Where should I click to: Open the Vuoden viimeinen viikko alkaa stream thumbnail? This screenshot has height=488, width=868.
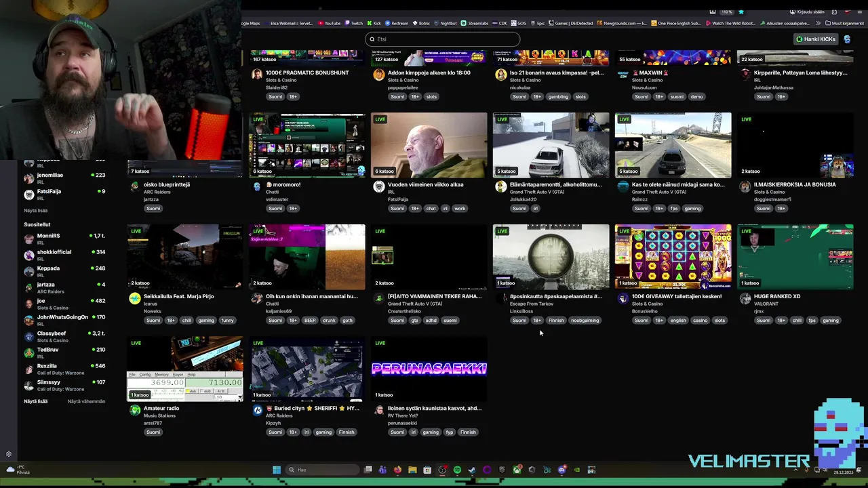click(x=429, y=145)
